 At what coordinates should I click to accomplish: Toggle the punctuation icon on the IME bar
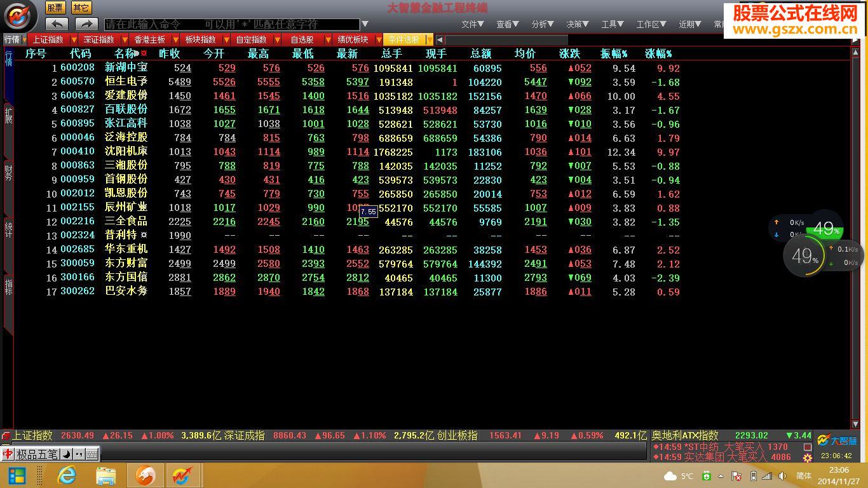pos(79,454)
